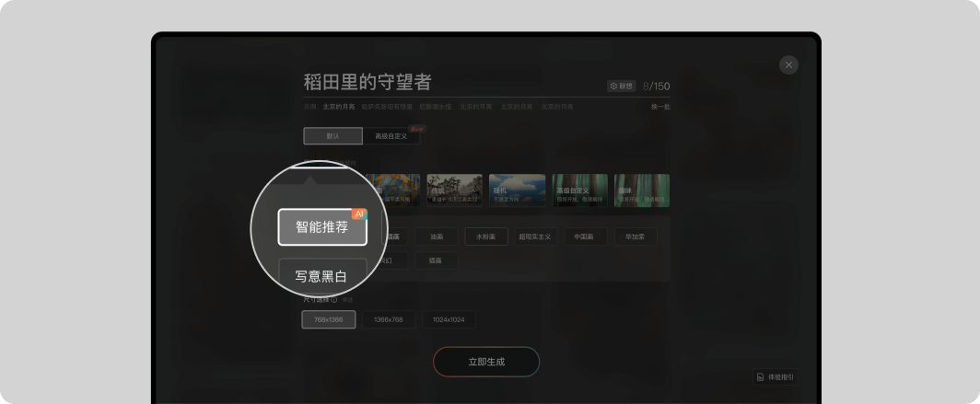Choose the 1024x1024 size option

(449, 319)
